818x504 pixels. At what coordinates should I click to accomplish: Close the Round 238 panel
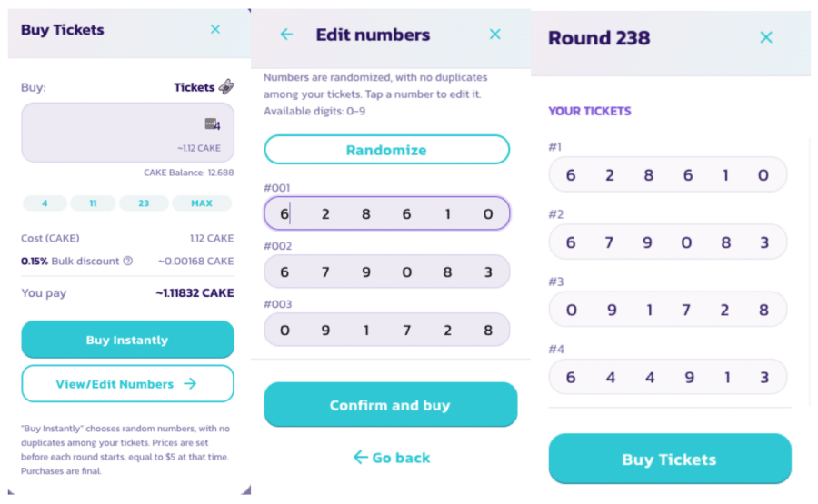click(766, 37)
